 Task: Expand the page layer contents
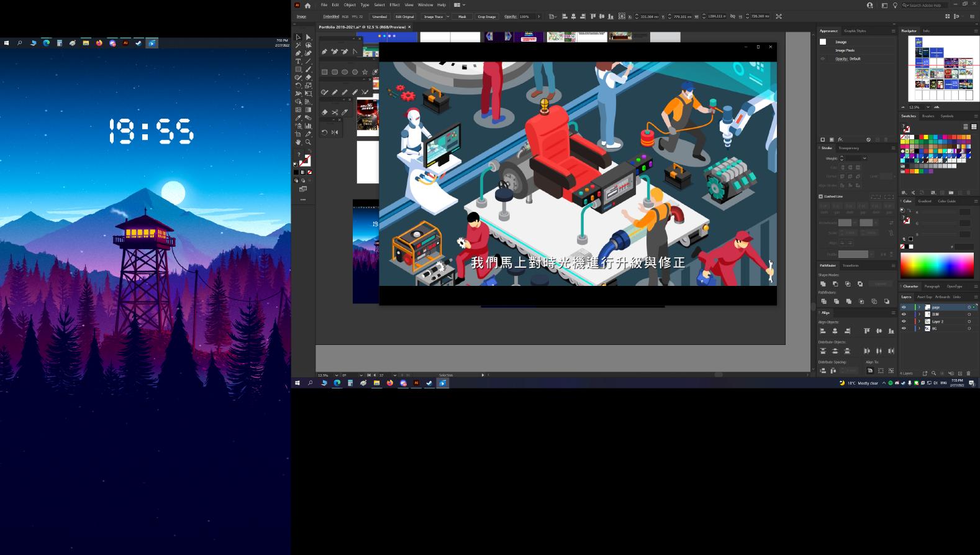919,307
